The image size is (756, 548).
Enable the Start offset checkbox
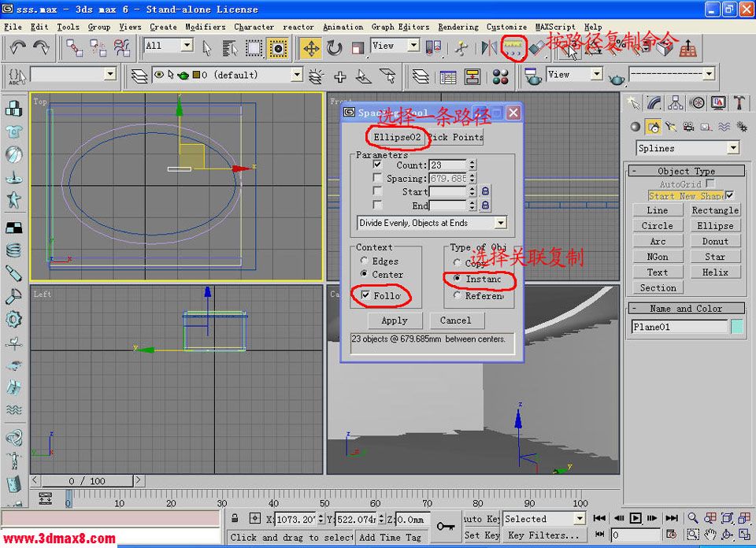[x=377, y=191]
